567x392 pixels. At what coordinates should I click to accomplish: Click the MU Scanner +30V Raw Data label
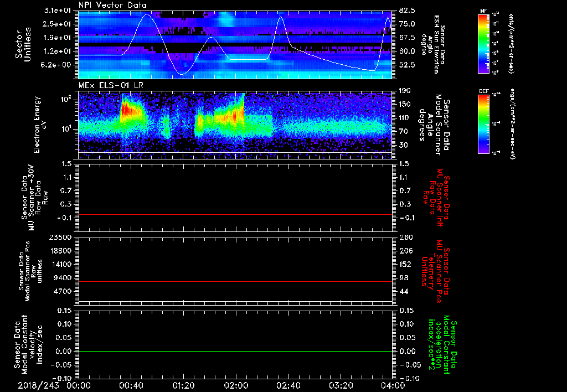click(34, 198)
